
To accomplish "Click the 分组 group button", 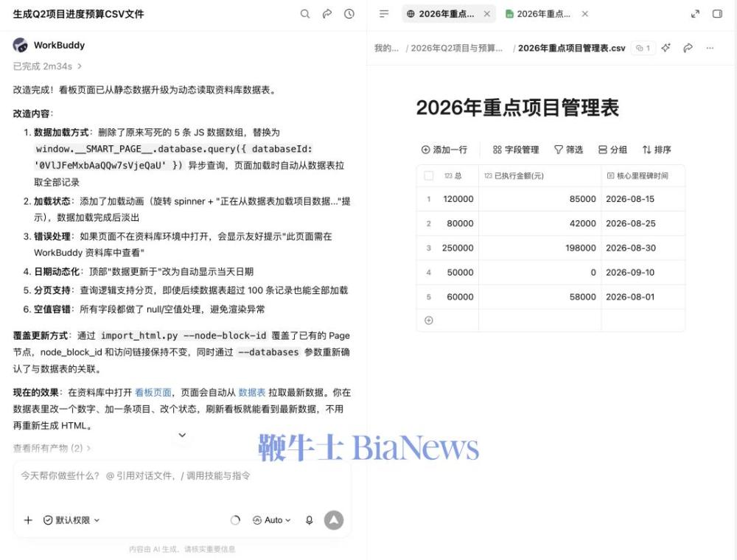I will click(x=612, y=150).
